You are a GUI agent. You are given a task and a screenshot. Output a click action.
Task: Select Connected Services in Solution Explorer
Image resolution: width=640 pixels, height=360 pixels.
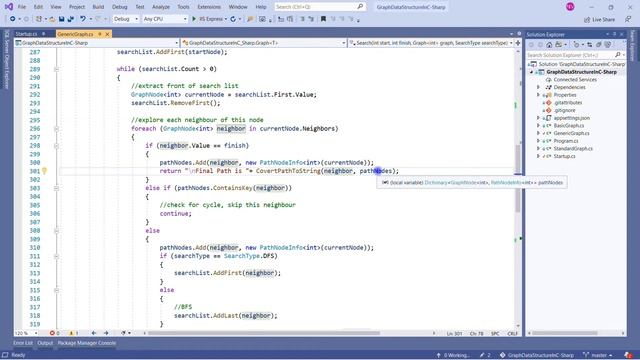tap(575, 80)
